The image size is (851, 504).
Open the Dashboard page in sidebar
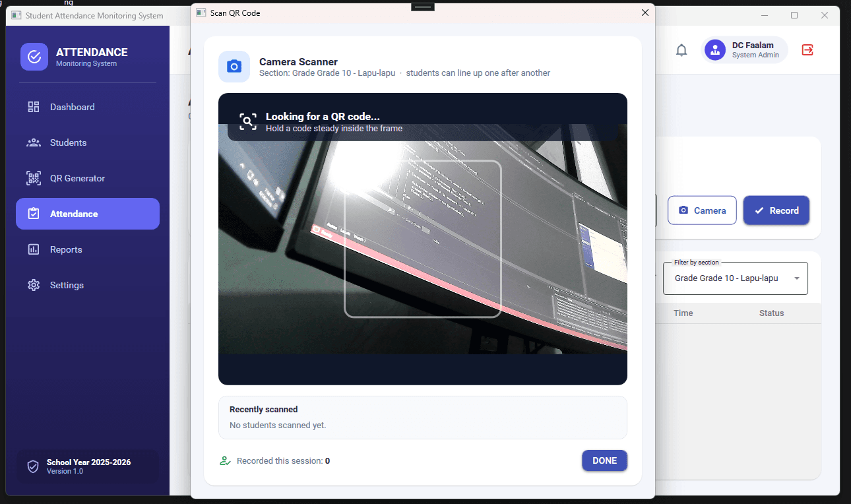point(88,107)
